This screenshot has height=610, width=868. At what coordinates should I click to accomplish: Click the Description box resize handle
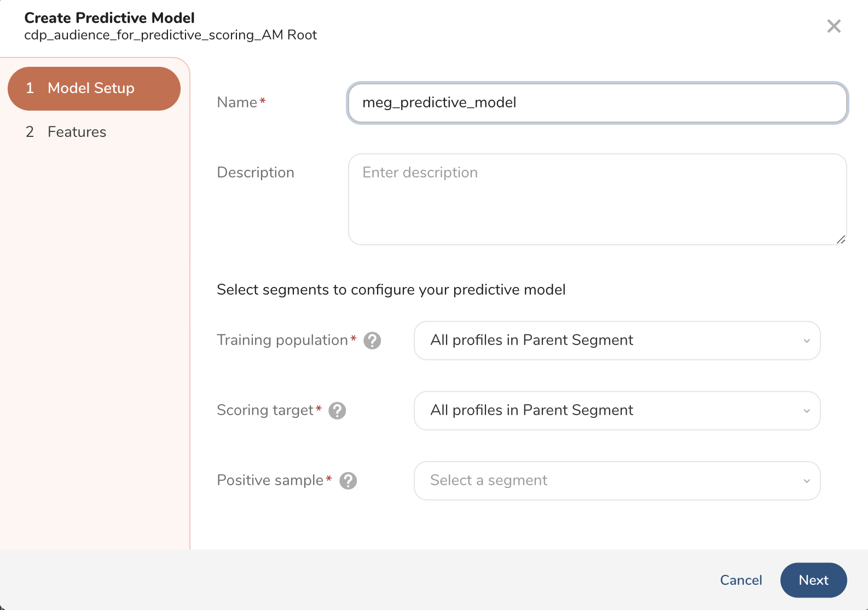[841, 239]
